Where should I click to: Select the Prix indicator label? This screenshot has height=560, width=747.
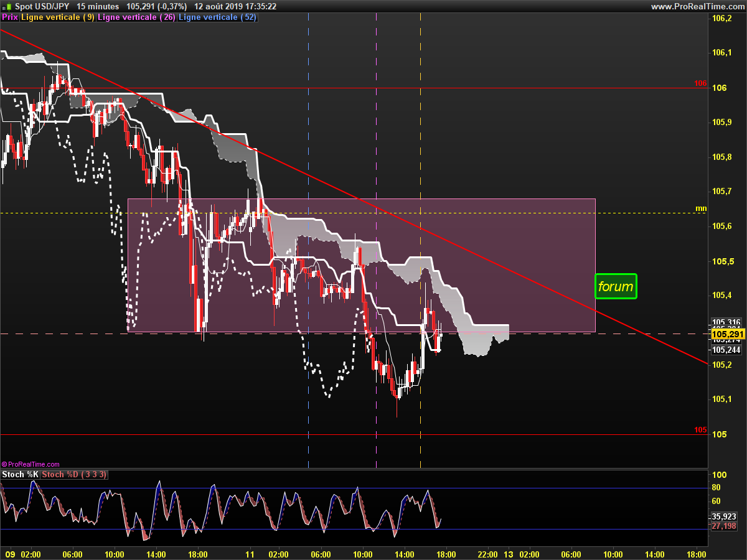(10, 17)
